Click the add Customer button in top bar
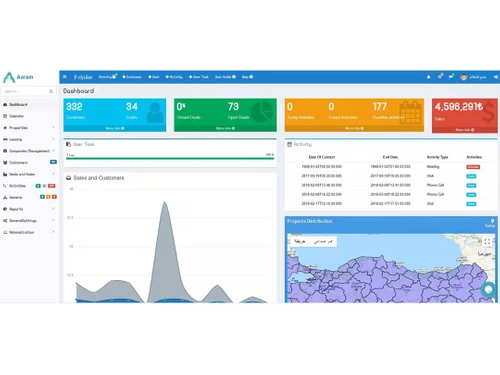The height and width of the screenshot is (375, 500). coord(132,77)
